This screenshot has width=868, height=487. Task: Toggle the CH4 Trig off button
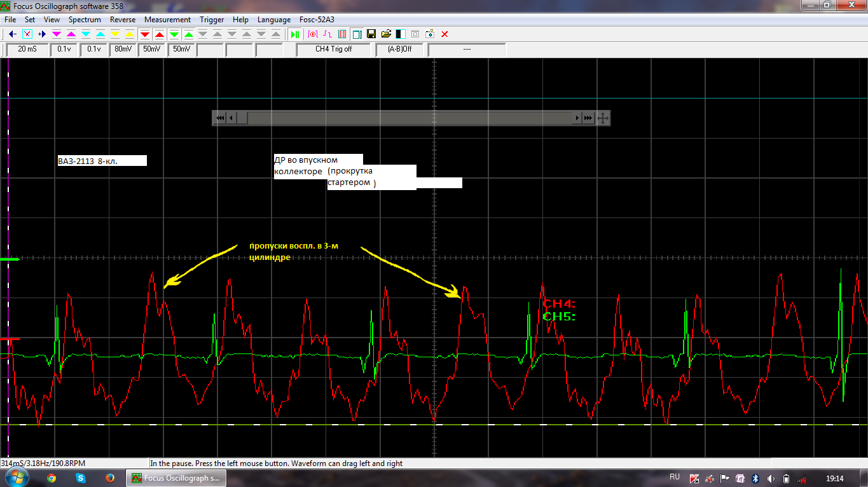click(334, 49)
